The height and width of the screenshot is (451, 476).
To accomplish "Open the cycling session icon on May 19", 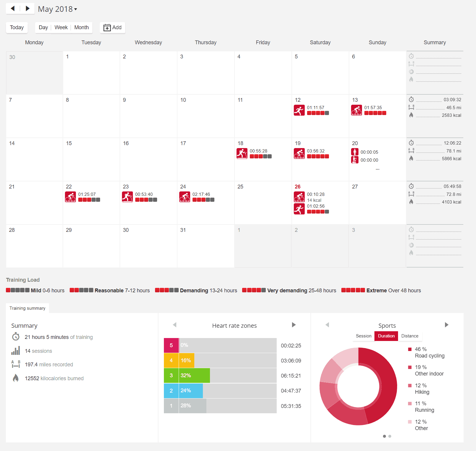I will click(299, 154).
